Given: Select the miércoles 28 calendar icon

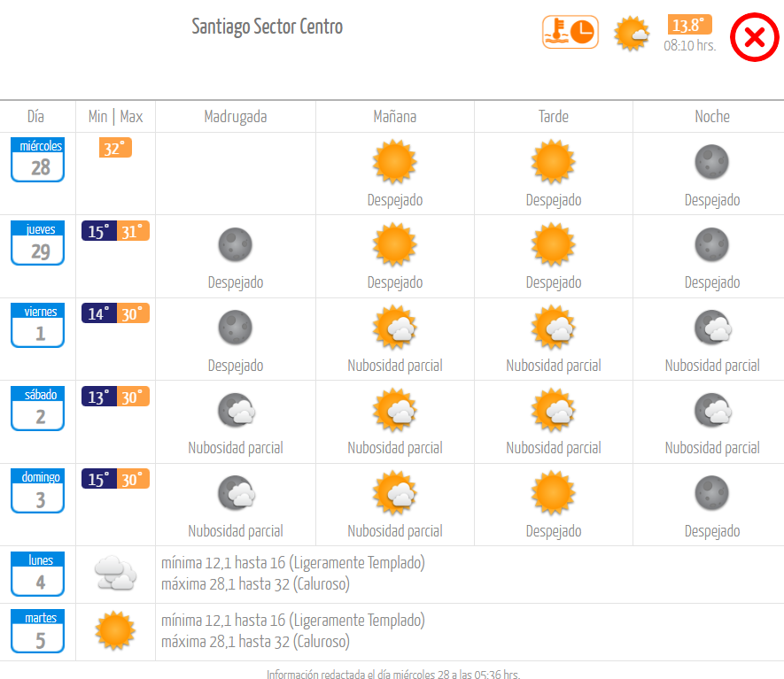Looking at the screenshot, I should coord(38,159).
